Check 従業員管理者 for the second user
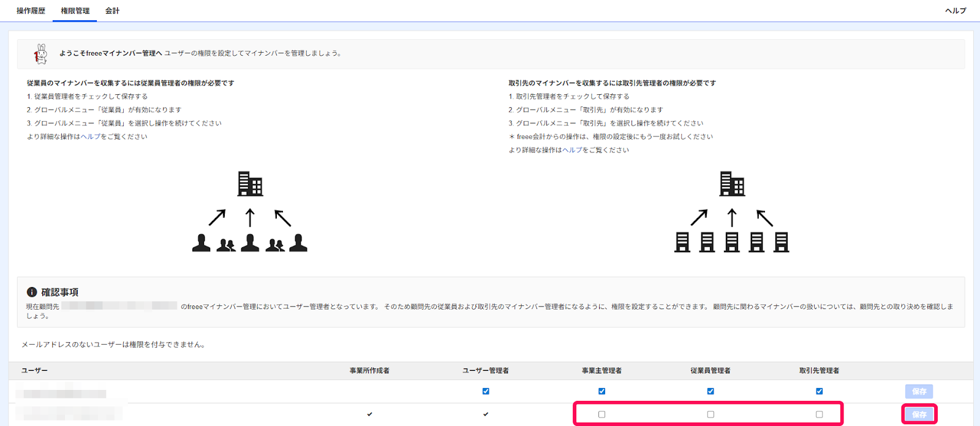The width and height of the screenshot is (980, 426). coord(710,414)
